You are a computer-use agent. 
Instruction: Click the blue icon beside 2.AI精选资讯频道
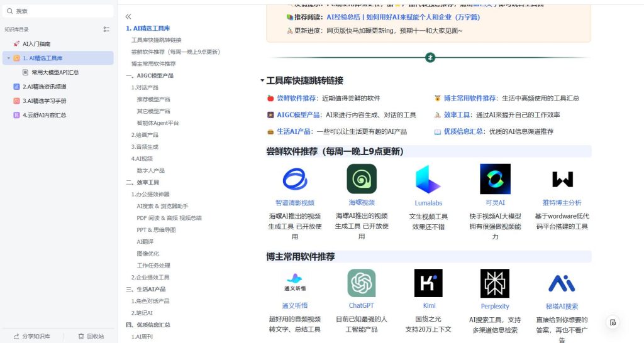point(16,87)
